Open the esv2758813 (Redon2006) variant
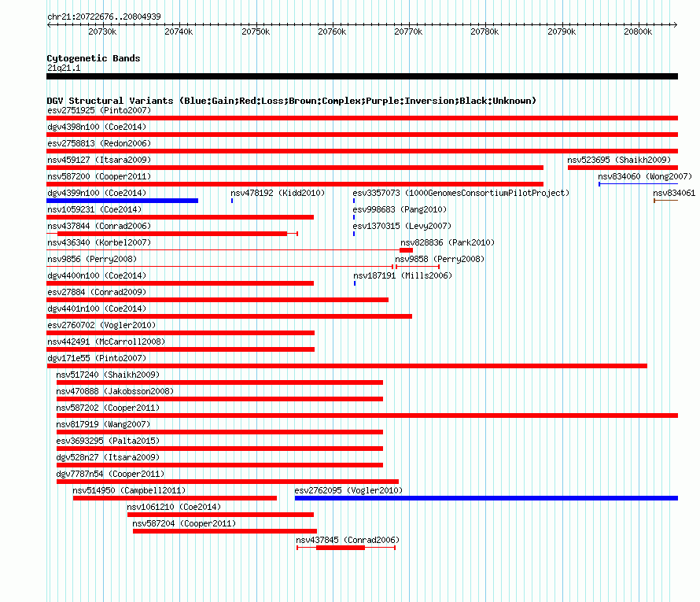Image resolution: width=700 pixels, height=602 pixels. (x=99, y=143)
